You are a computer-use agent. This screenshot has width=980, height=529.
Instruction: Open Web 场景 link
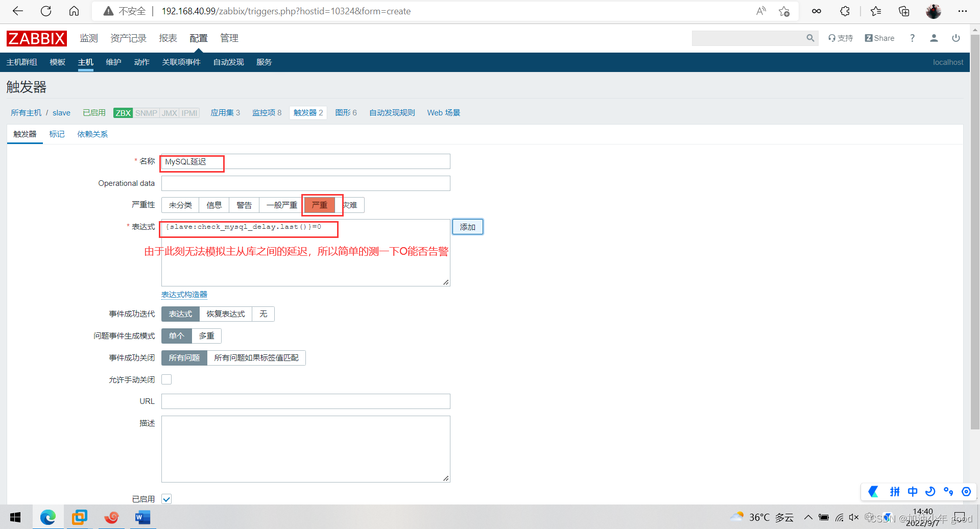coord(444,113)
